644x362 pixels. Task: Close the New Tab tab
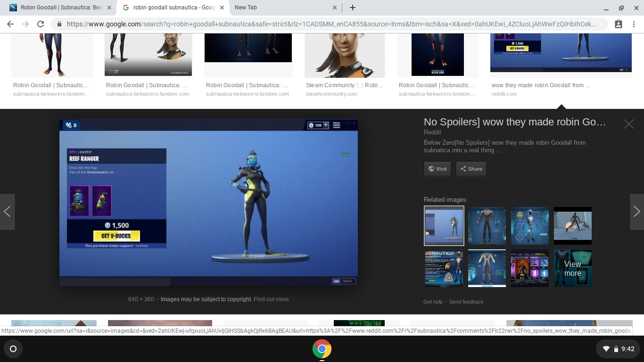(x=335, y=8)
